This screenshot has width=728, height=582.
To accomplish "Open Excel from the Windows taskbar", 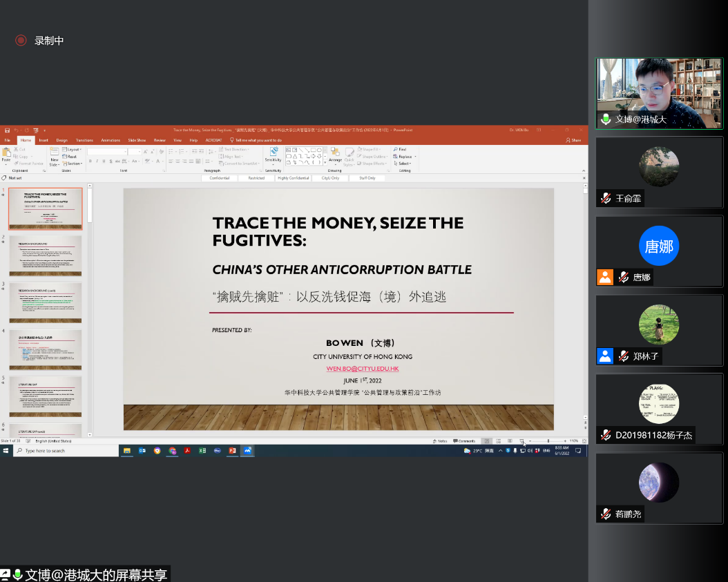I will click(202, 450).
